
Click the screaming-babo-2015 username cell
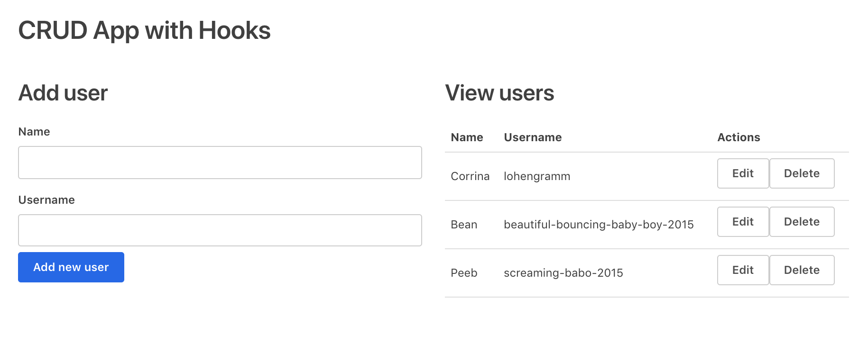(563, 273)
